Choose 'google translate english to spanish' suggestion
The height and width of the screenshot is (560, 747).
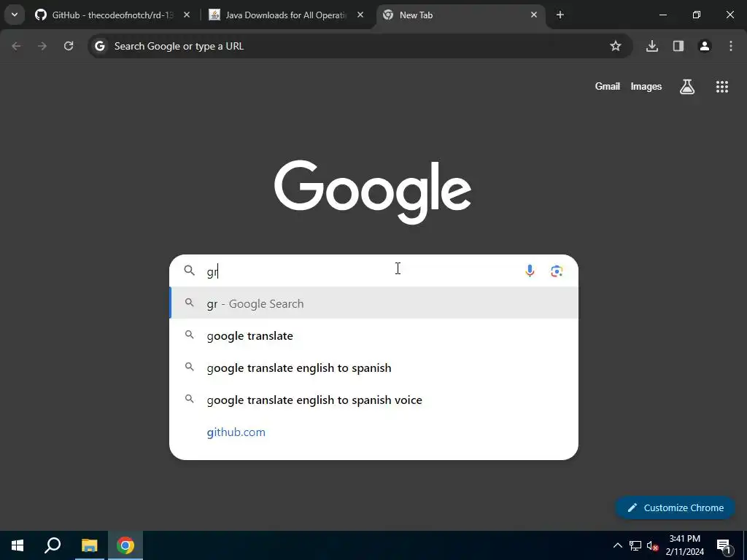(374, 367)
